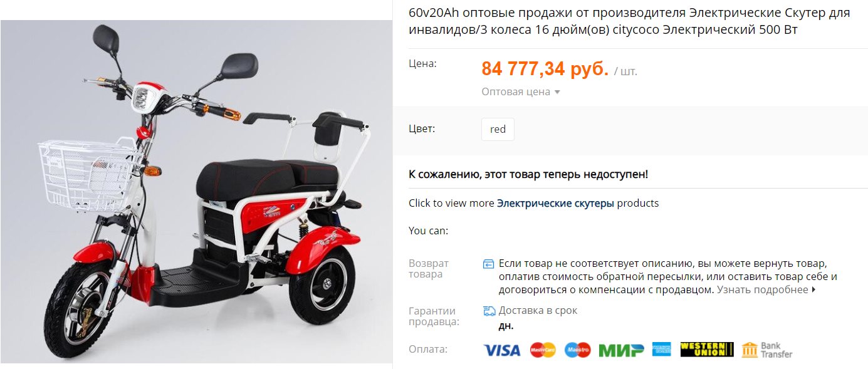Click the MasterCard payment icon
The height and width of the screenshot is (369, 868).
[543, 350]
